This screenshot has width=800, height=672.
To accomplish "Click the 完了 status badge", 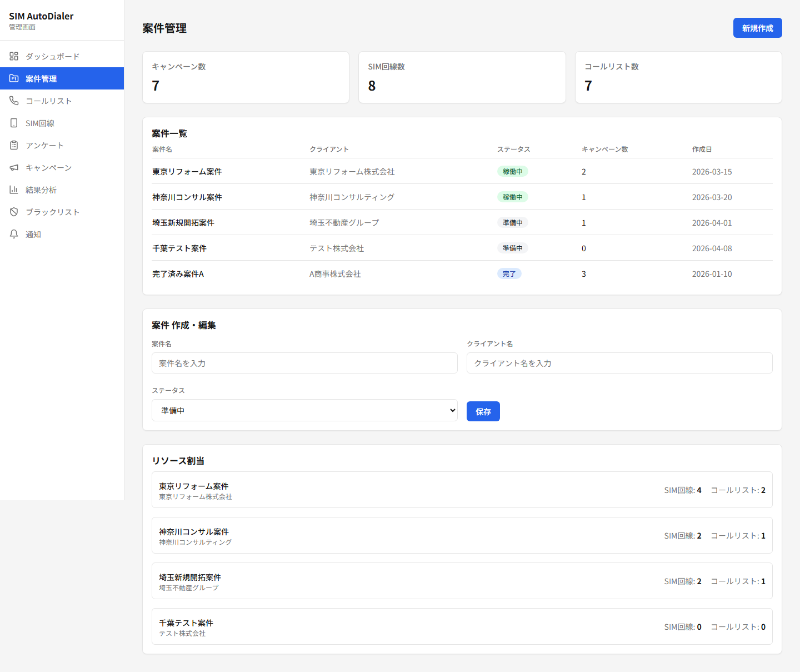I will click(x=509, y=273).
